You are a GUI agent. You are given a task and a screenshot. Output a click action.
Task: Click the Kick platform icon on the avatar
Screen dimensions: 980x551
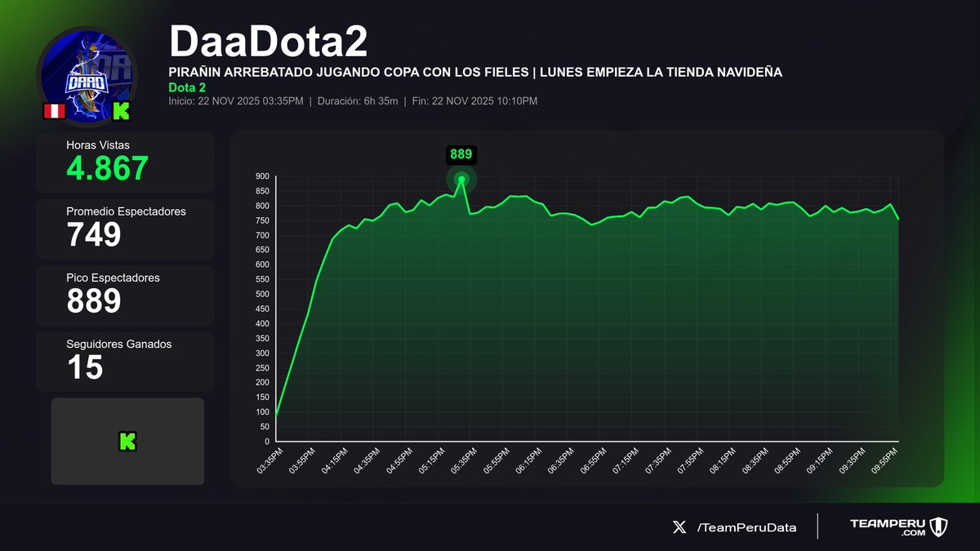121,112
